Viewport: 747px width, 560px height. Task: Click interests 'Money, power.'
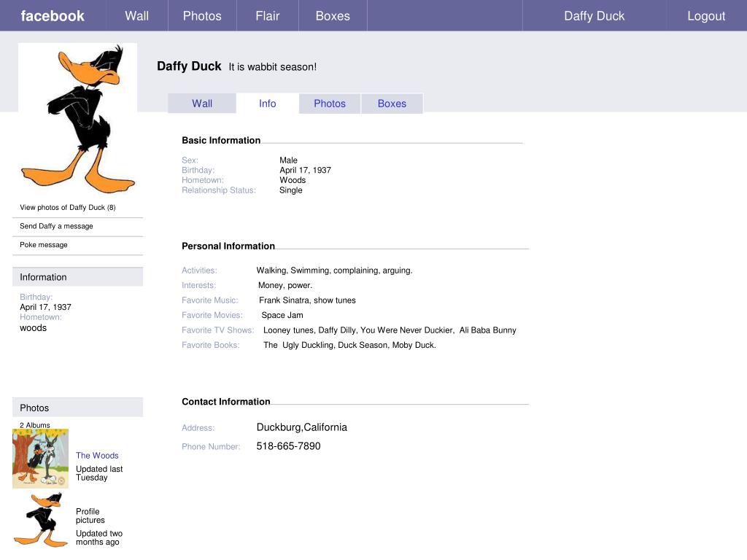(x=285, y=285)
